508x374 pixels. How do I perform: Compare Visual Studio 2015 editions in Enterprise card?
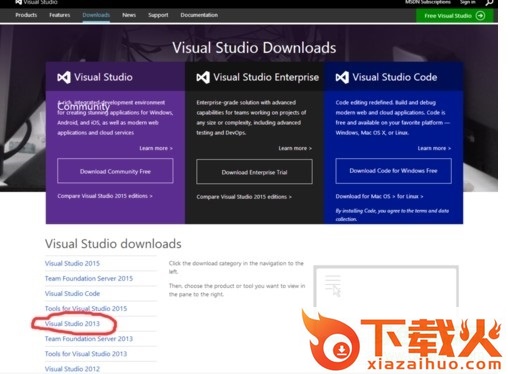pos(244,197)
